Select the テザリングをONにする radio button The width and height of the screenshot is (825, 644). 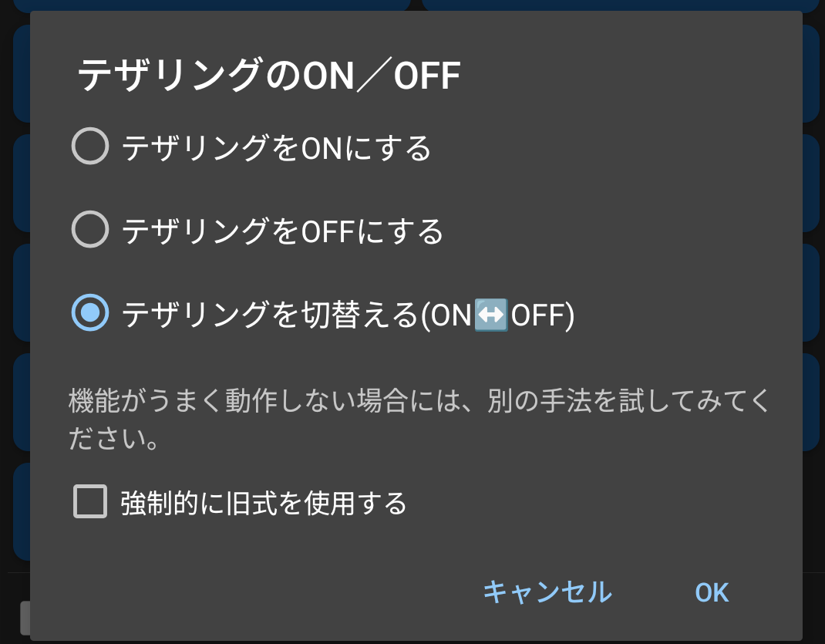(x=90, y=147)
